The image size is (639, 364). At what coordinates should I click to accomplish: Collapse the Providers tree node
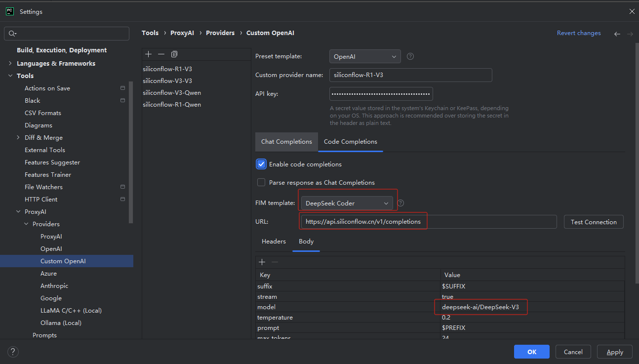(x=26, y=224)
